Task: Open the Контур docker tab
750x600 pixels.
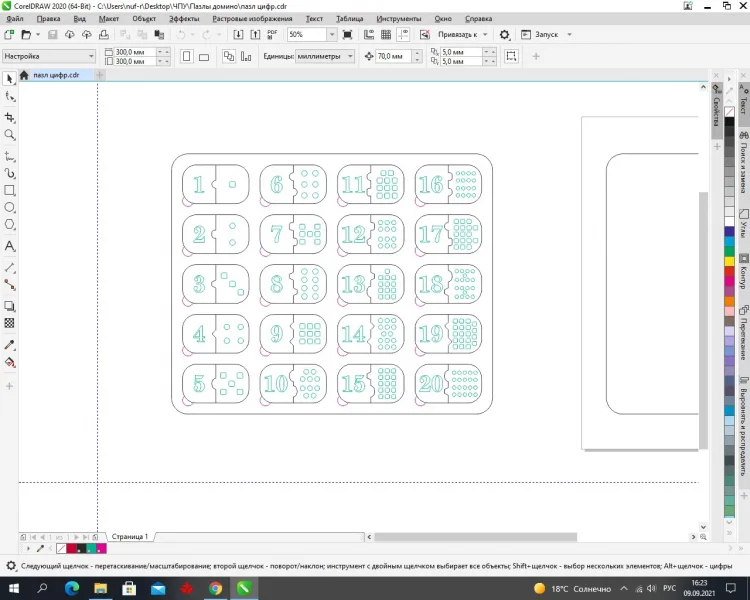Action: pyautogui.click(x=744, y=272)
